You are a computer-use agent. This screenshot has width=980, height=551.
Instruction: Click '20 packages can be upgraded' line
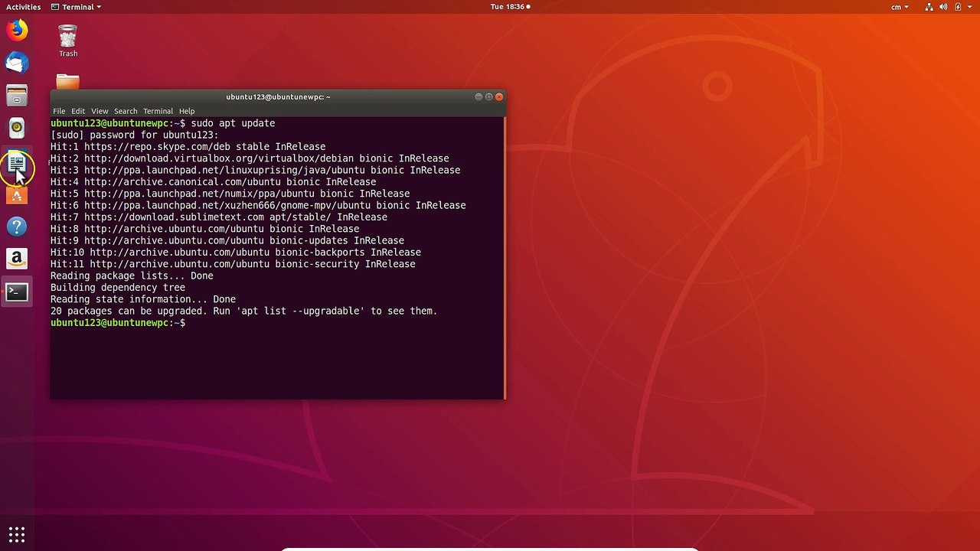click(243, 311)
